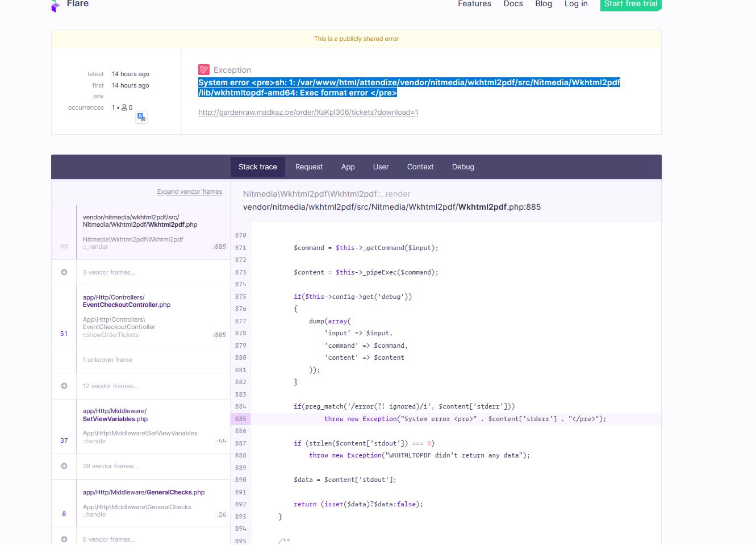Click Log in link
Screen dimensions: 756x545
coord(576,4)
